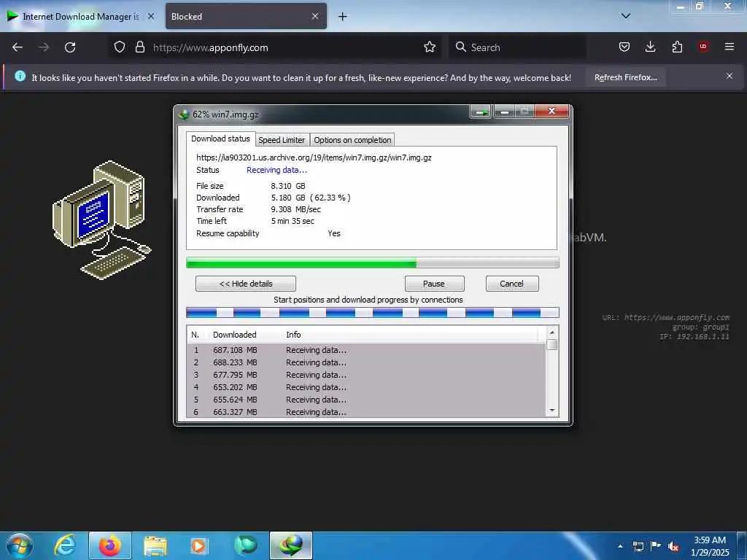747x560 pixels.
Task: Open the Options on completion tab
Action: point(352,140)
